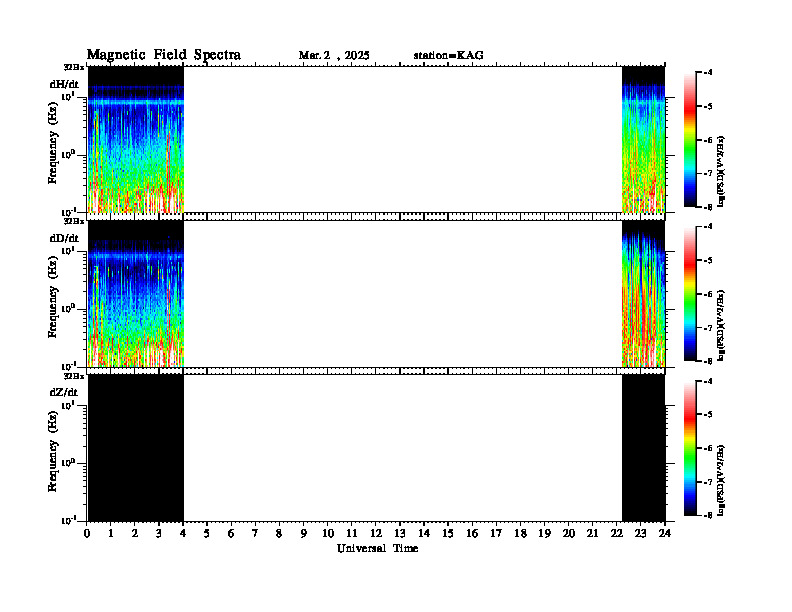
Task: Click the "Universal Time" axis title
Action: coord(377,548)
